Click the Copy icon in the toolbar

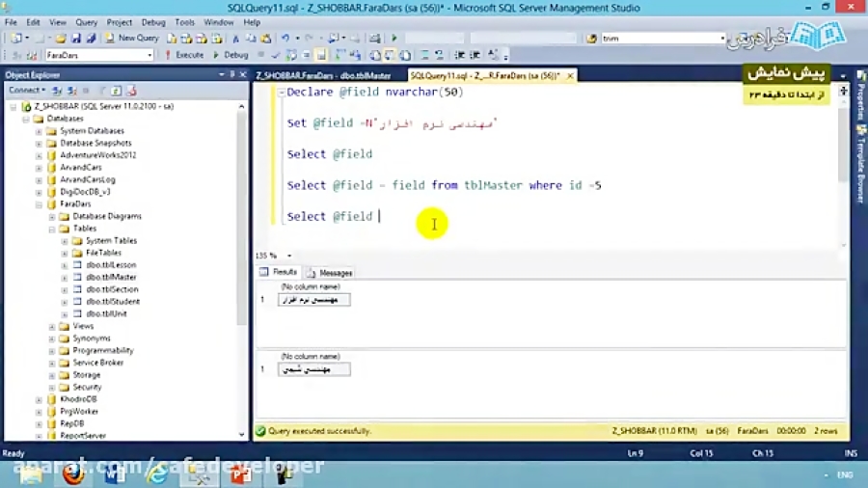click(x=251, y=39)
